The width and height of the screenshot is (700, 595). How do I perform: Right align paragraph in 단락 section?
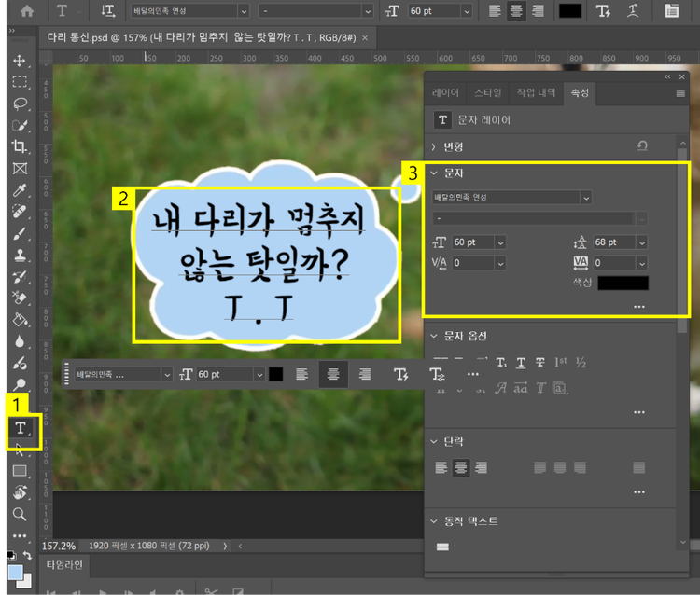click(x=481, y=467)
